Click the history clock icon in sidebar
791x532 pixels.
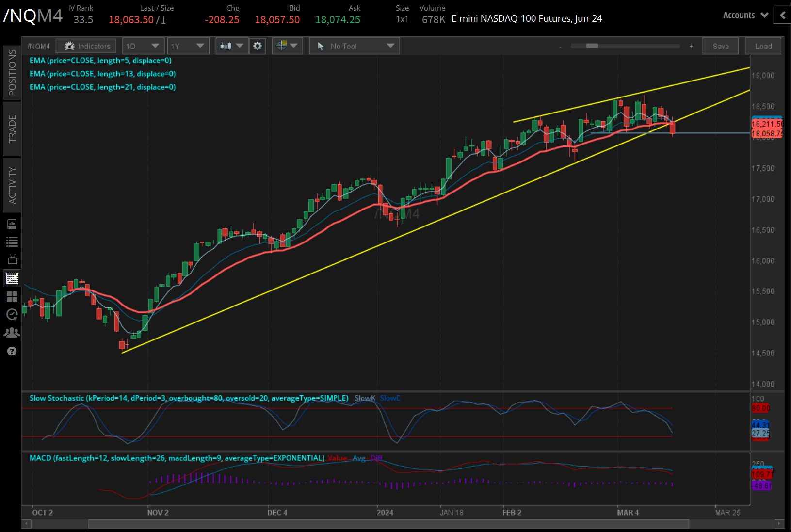coord(12,314)
